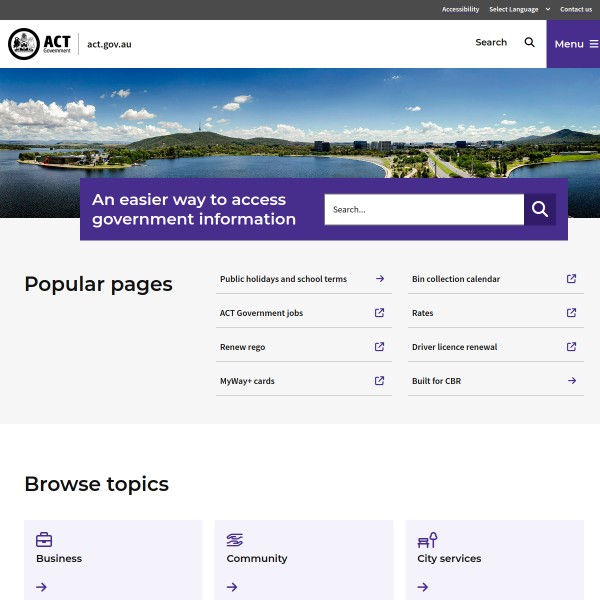The height and width of the screenshot is (600, 600).
Task: Expand the Select Language dropdown
Action: click(x=519, y=9)
